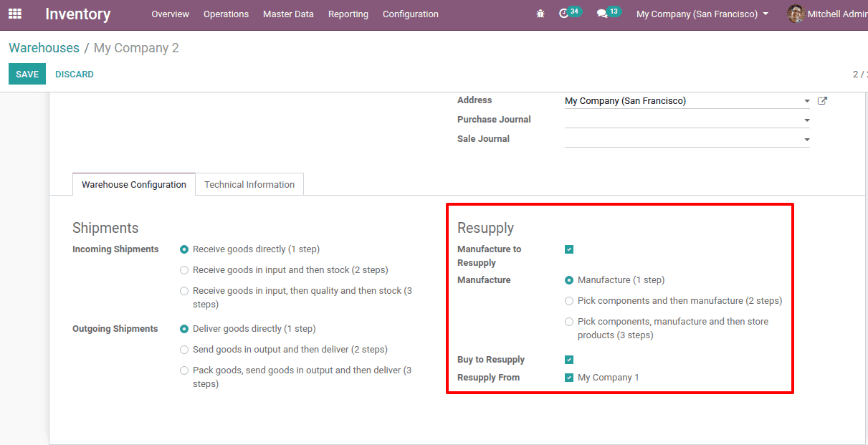Open Address external link icon
Screen dimensions: 868x445
tap(822, 101)
